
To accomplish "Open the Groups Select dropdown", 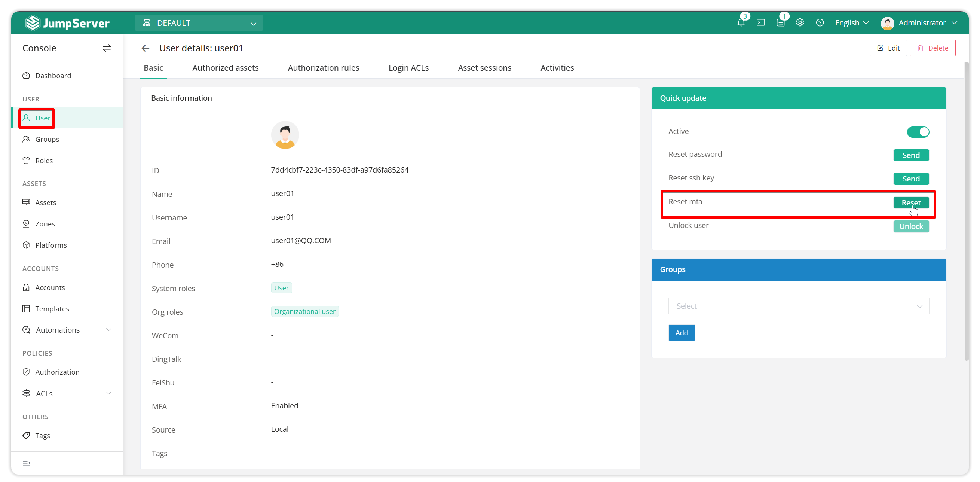I will click(799, 306).
